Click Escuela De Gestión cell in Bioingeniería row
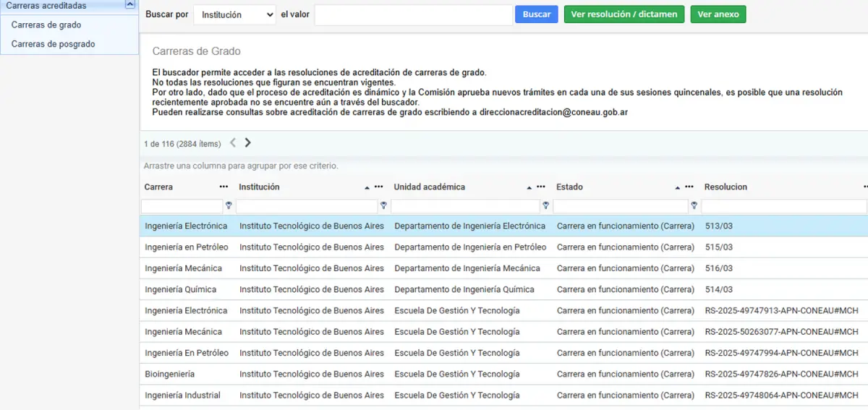Viewport: 868px width, 410px height. point(457,374)
